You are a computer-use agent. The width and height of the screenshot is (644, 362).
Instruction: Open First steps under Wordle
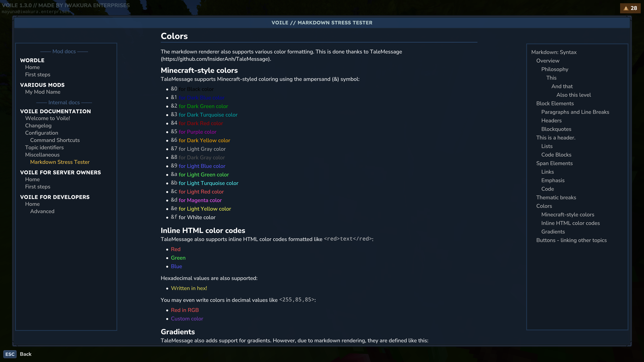click(37, 74)
